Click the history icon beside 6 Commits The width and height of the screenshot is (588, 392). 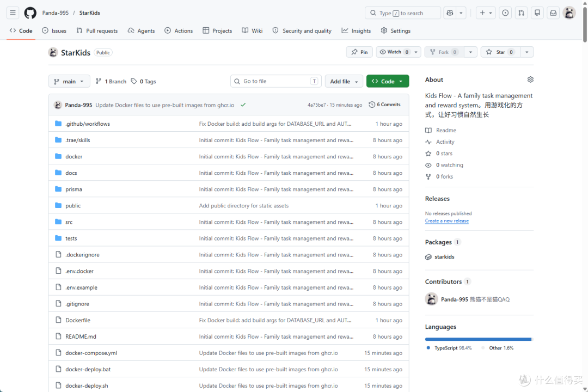(x=372, y=105)
